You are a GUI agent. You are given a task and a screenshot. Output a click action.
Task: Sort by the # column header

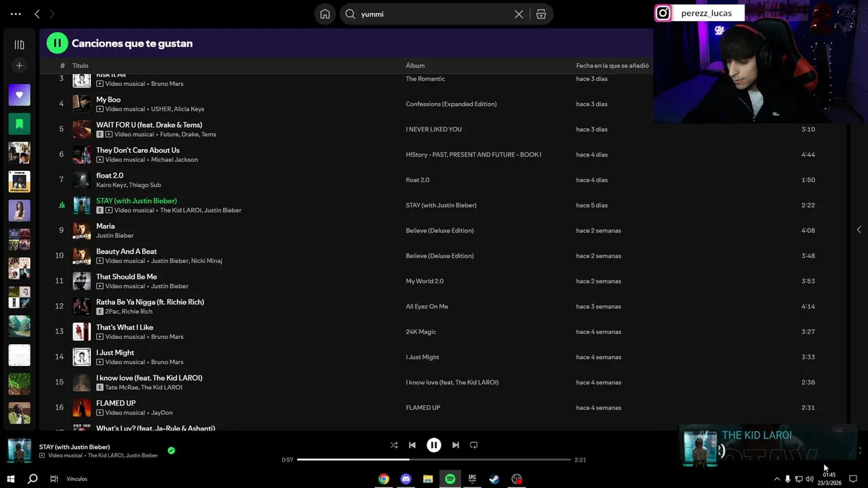tap(62, 66)
